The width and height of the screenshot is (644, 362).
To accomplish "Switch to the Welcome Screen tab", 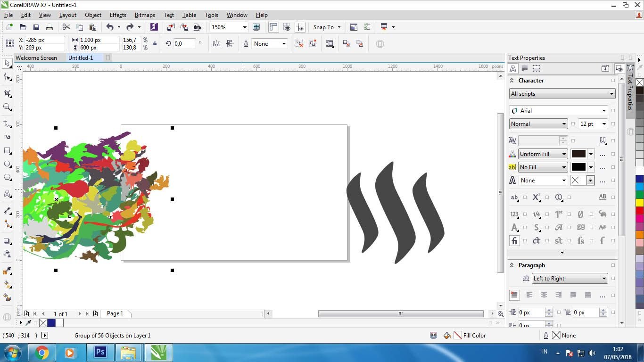I will pos(36,58).
